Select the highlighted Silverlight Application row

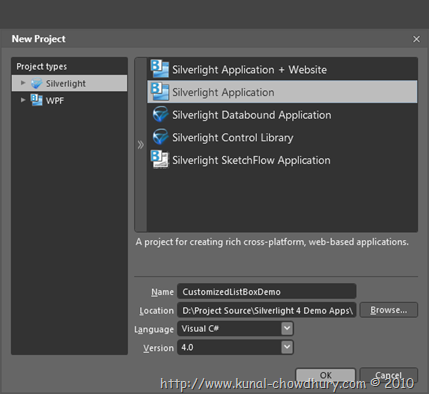coord(282,92)
